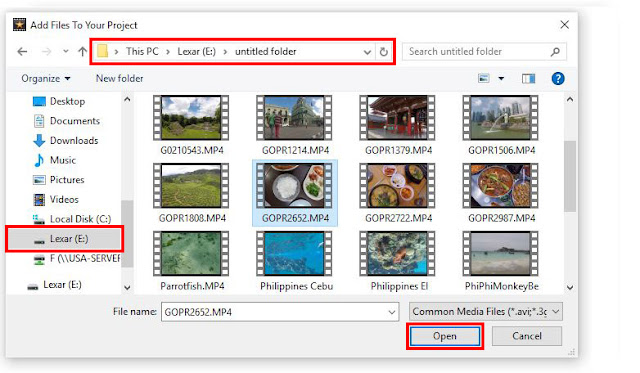
Task: Click the Open button
Action: click(x=445, y=336)
